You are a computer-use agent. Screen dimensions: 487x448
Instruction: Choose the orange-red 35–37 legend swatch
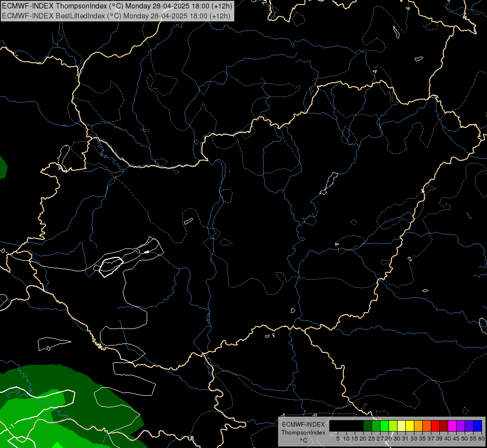(x=426, y=426)
